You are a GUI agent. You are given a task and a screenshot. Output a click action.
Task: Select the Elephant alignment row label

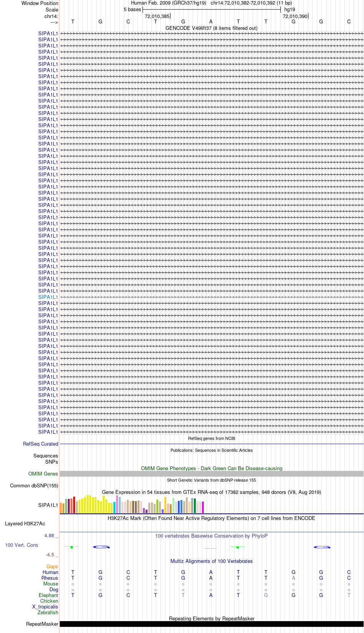[x=49, y=595]
